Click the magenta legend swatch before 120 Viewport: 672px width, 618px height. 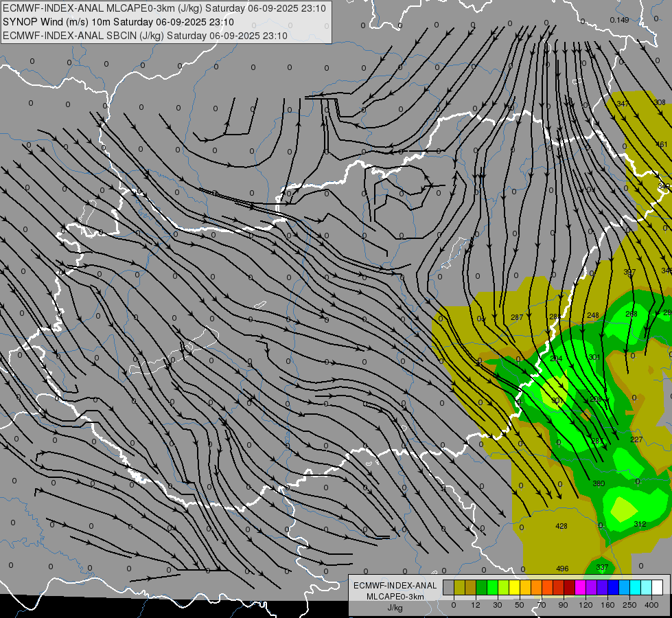pos(580,587)
